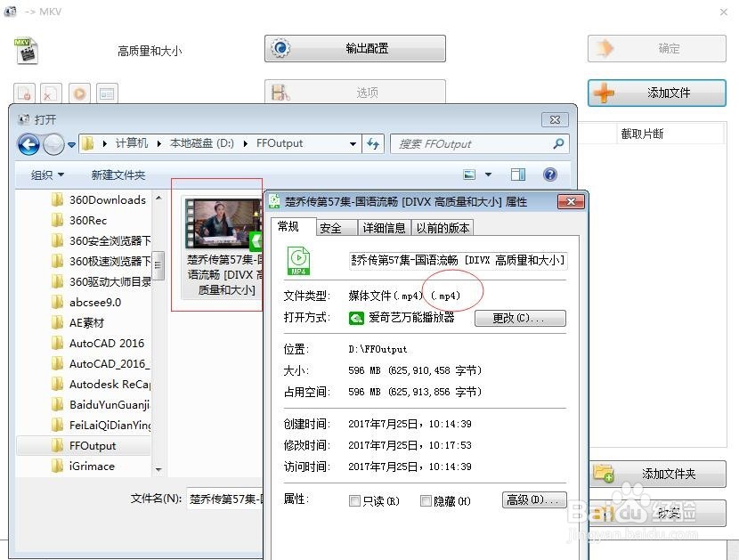This screenshot has width=739, height=560.
Task: Click the 爱奇艺万能播放器 player icon
Action: (x=355, y=319)
